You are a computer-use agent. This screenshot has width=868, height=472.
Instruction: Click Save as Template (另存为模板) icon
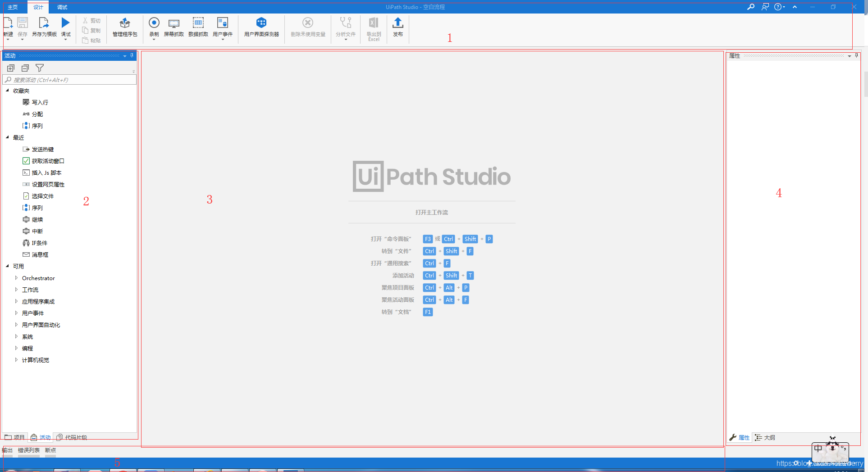[44, 23]
